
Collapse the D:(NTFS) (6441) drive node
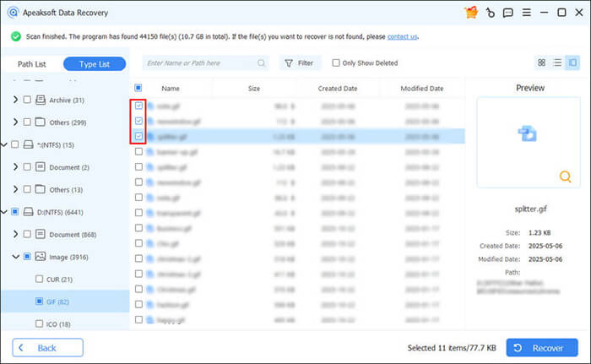click(3, 212)
